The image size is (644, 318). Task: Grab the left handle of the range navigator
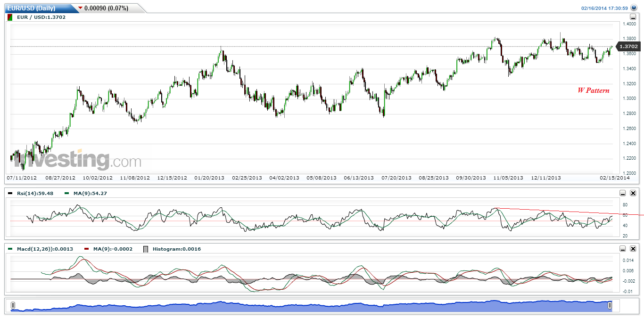pos(13,306)
